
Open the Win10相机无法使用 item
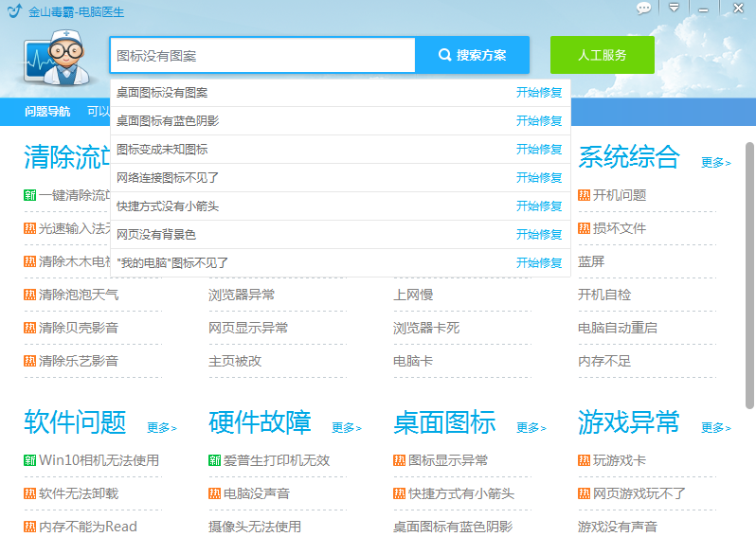[x=99, y=460]
